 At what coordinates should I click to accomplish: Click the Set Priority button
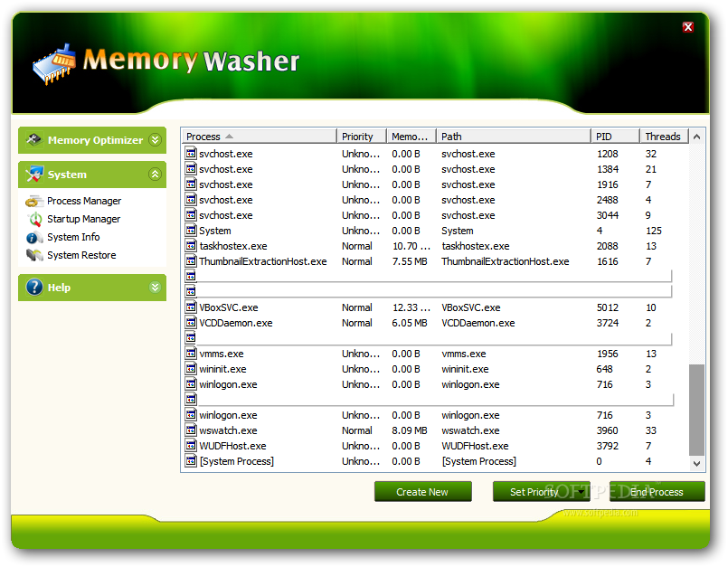tap(541, 492)
